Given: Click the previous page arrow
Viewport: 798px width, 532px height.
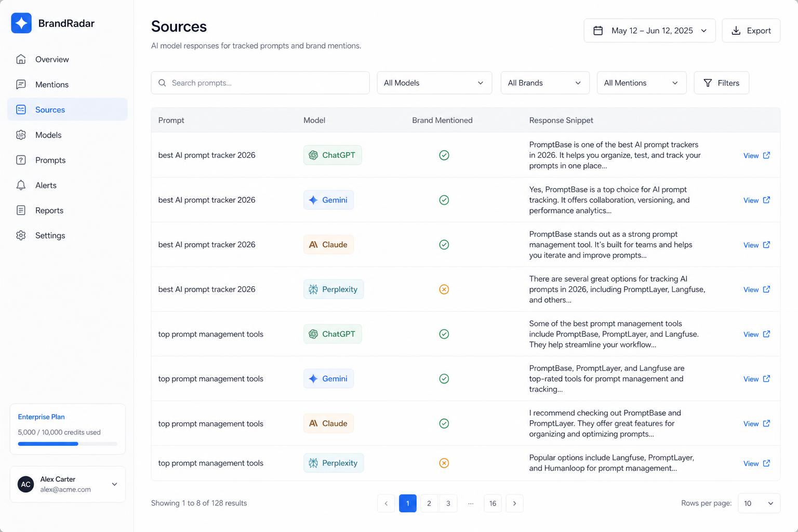Looking at the screenshot, I should tap(386, 503).
